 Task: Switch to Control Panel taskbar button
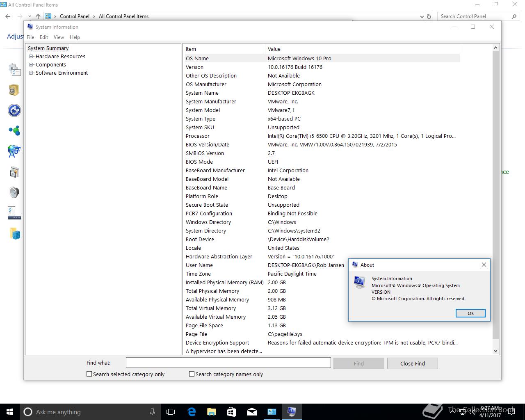pyautogui.click(x=272, y=412)
